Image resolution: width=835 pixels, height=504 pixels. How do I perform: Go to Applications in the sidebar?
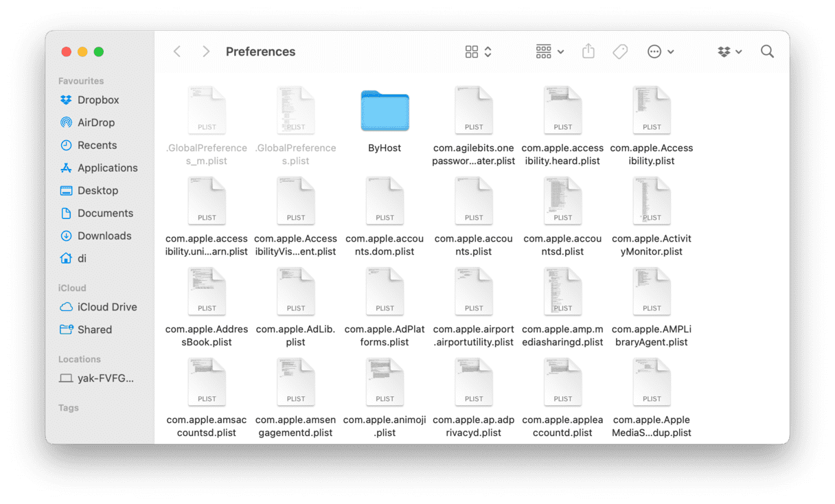click(x=107, y=168)
